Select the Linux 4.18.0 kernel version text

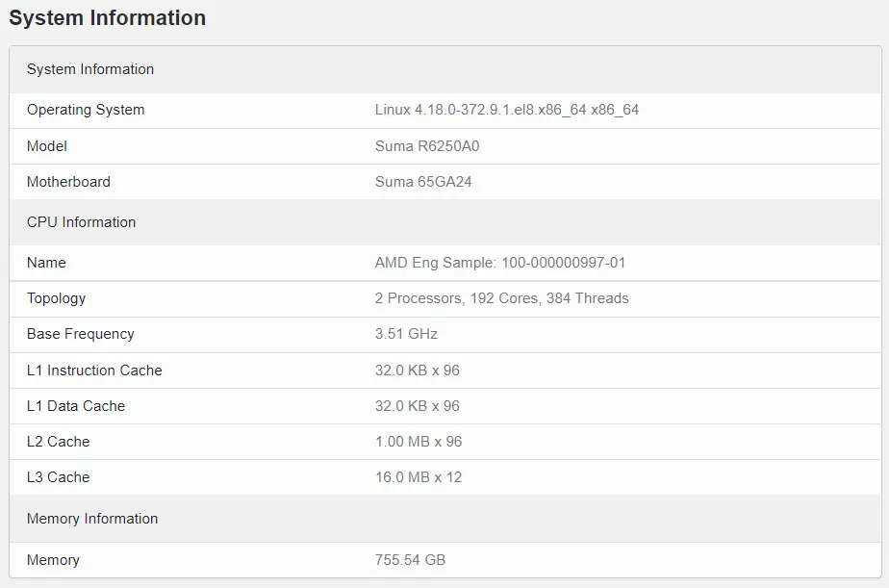pyautogui.click(x=506, y=110)
